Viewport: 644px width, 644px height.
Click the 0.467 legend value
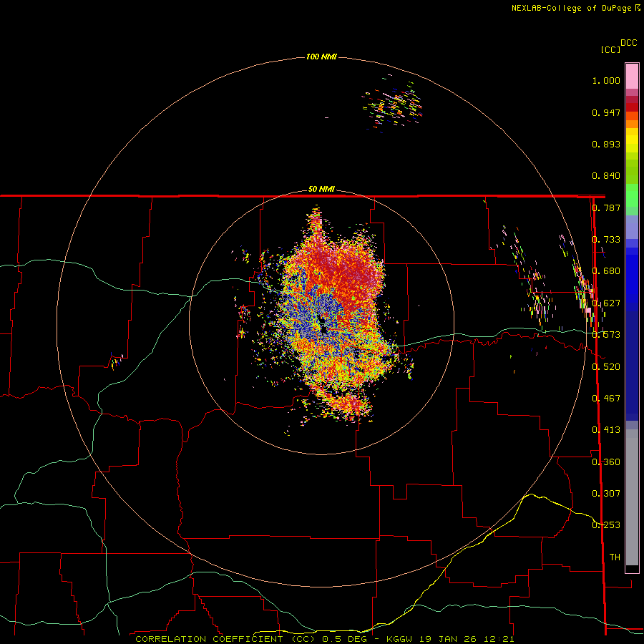pyautogui.click(x=606, y=398)
